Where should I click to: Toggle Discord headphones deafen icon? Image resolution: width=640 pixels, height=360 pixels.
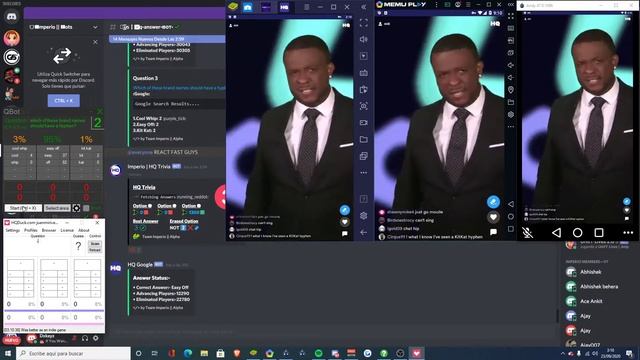pyautogui.click(x=85, y=338)
